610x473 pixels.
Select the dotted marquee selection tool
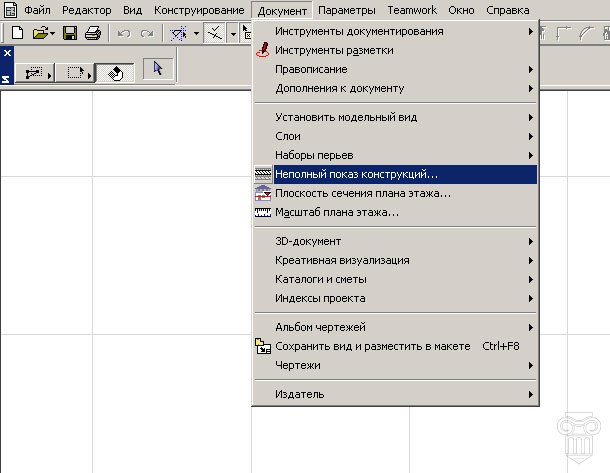75,72
